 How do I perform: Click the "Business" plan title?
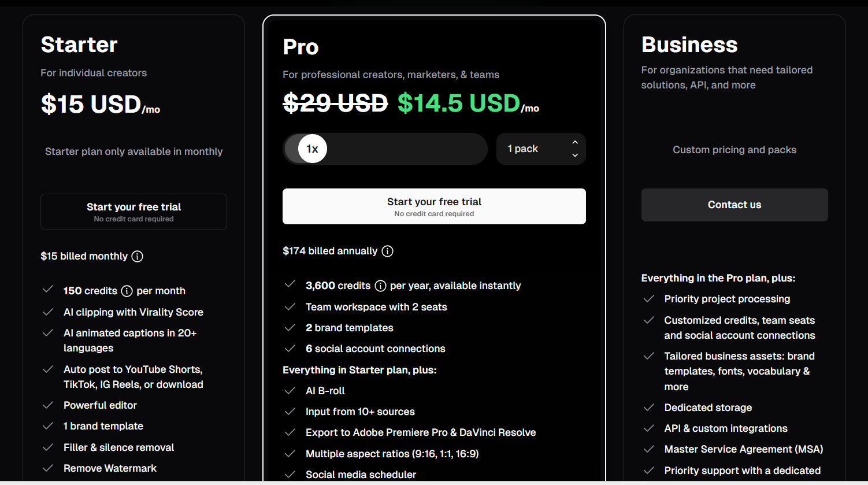pos(689,45)
